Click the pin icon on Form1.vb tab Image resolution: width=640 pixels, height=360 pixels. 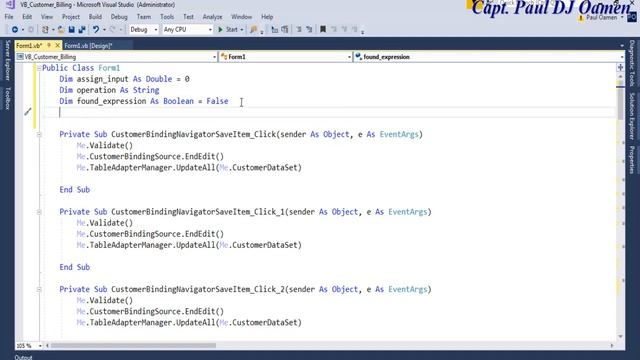(x=49, y=45)
